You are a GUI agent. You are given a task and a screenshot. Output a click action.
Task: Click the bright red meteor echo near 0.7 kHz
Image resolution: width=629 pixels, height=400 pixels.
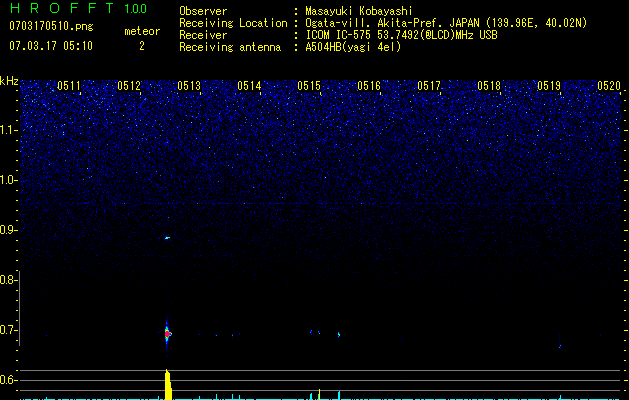point(168,333)
